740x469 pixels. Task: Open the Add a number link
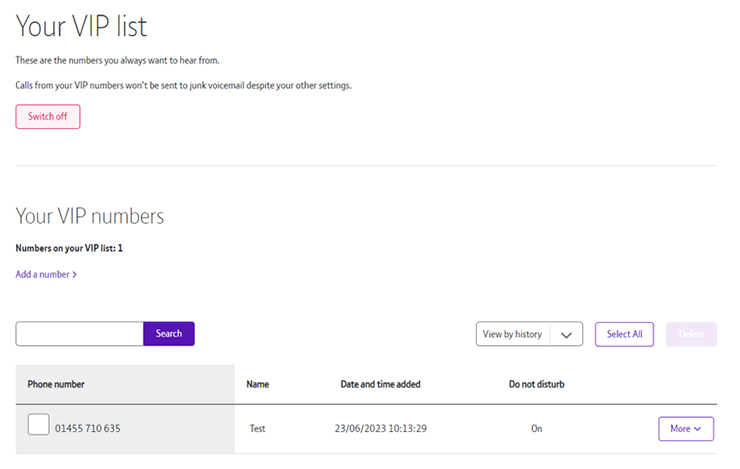42,274
